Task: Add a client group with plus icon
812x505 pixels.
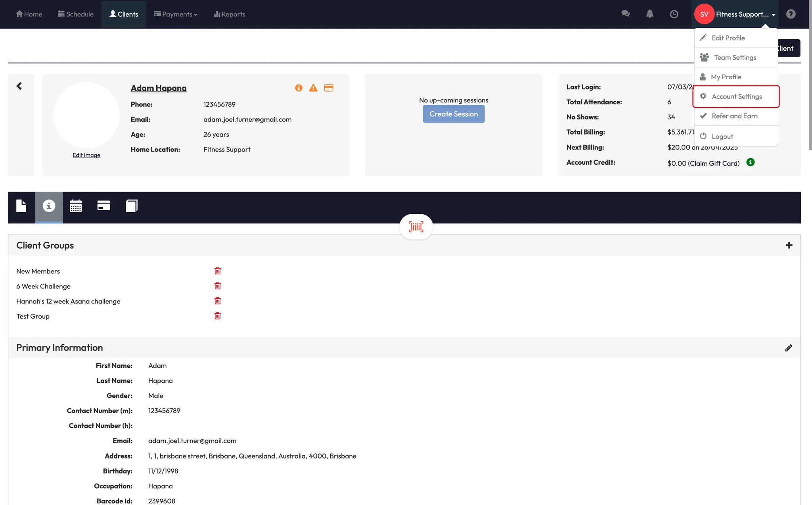Action: click(789, 245)
